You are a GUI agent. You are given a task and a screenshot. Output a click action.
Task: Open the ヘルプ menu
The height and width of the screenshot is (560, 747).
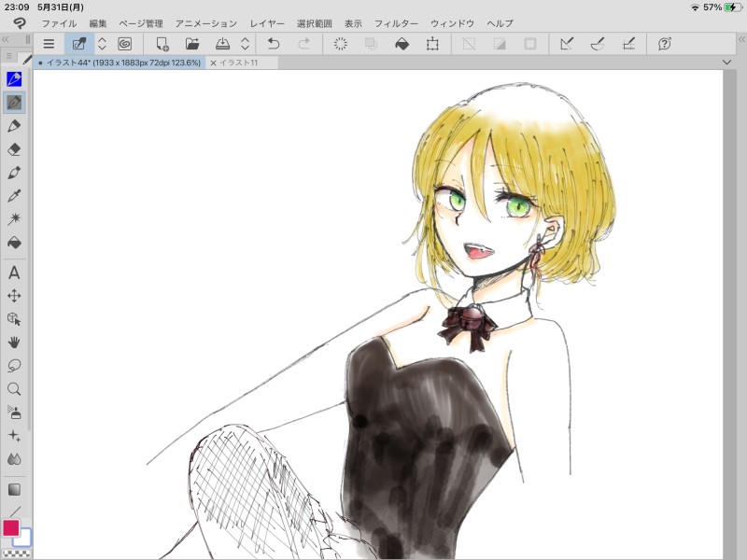tap(500, 23)
